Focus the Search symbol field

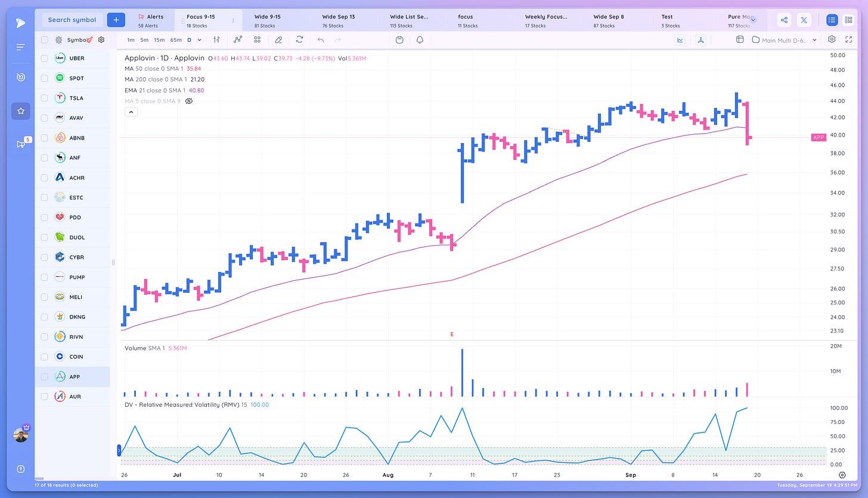click(x=72, y=20)
